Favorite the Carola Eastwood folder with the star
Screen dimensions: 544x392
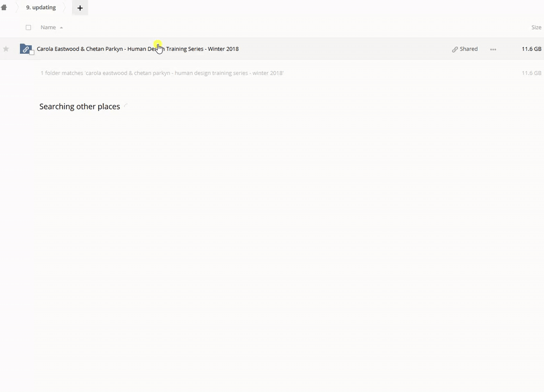pos(6,49)
